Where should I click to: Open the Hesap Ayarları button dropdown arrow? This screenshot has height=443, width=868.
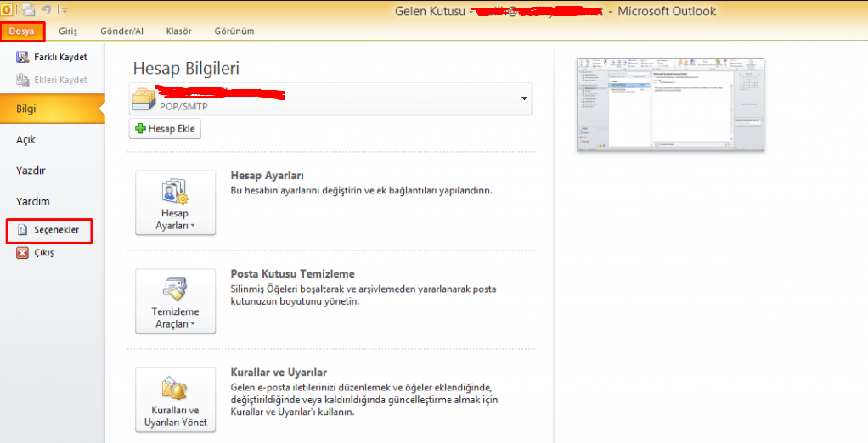193,226
